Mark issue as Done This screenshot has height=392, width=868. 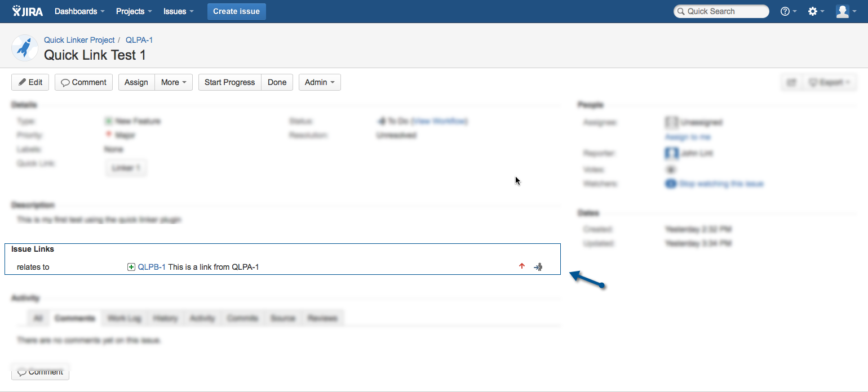pos(277,82)
